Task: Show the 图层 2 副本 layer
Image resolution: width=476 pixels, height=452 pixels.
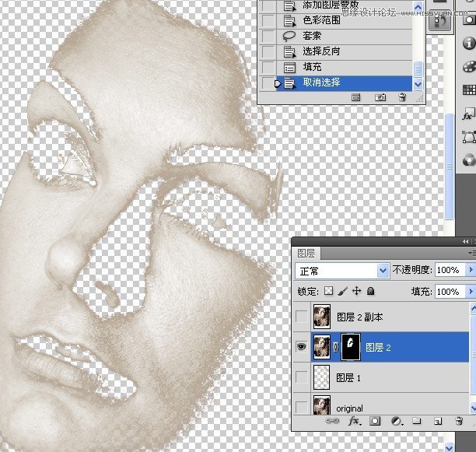Action: [x=301, y=317]
